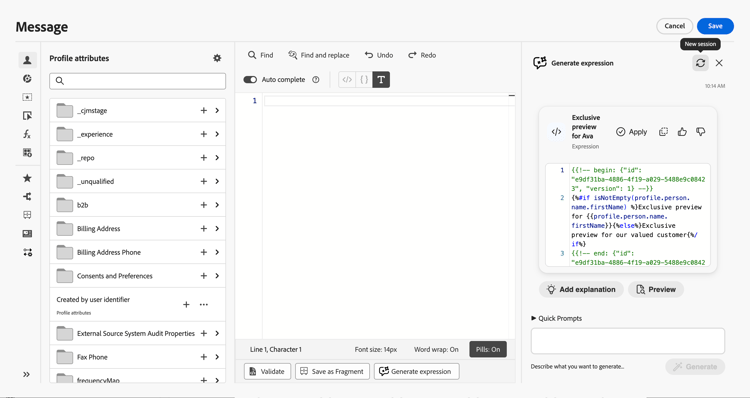Open more options for Created by user identifier

point(204,304)
